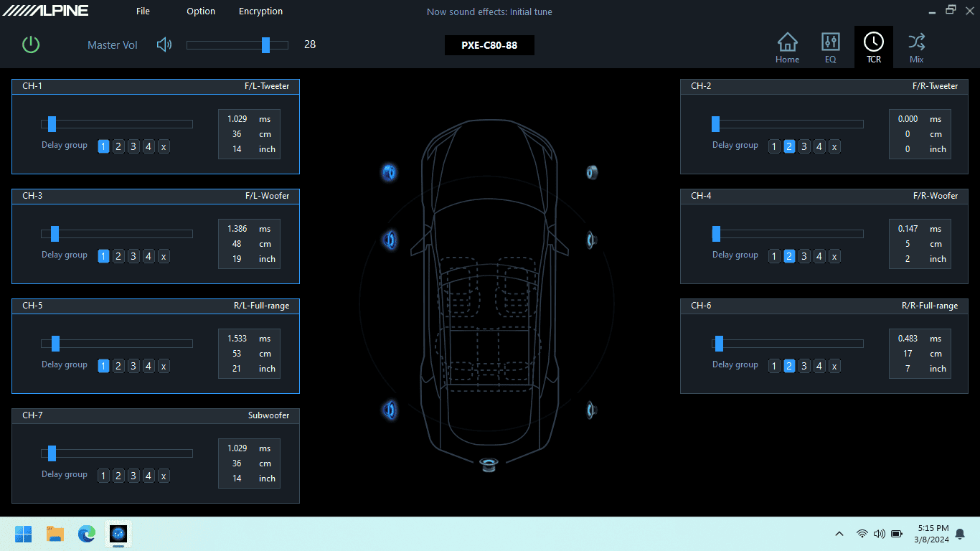This screenshot has height=551, width=980.
Task: Click the CH-7 Subwoofer delay slider
Action: 117,453
